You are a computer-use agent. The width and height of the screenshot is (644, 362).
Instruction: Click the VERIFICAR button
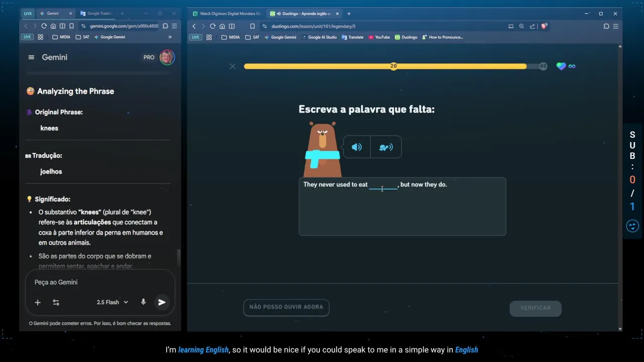(535, 308)
